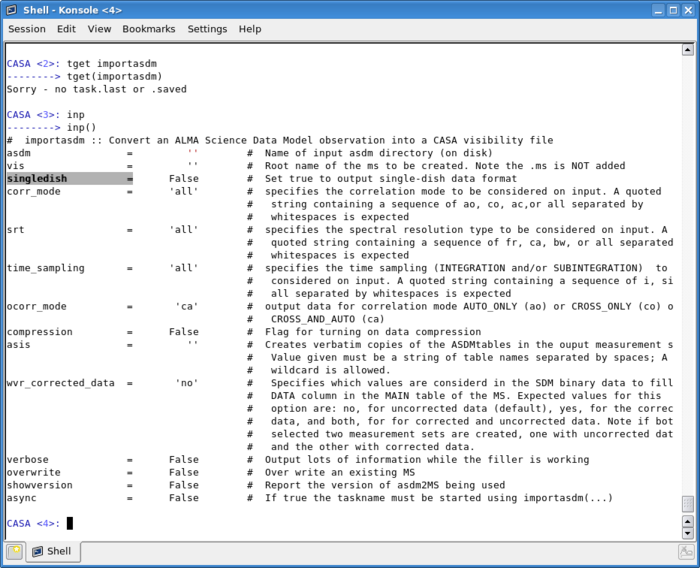Click the 'wvr_corrected_data' parameter name
The height and width of the screenshot is (568, 700).
coord(61,383)
